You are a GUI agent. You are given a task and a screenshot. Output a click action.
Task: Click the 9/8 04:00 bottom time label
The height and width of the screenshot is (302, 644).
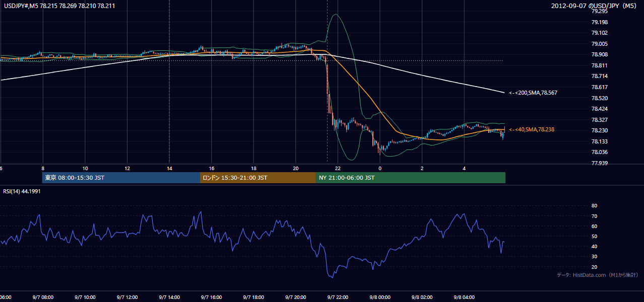click(464, 297)
